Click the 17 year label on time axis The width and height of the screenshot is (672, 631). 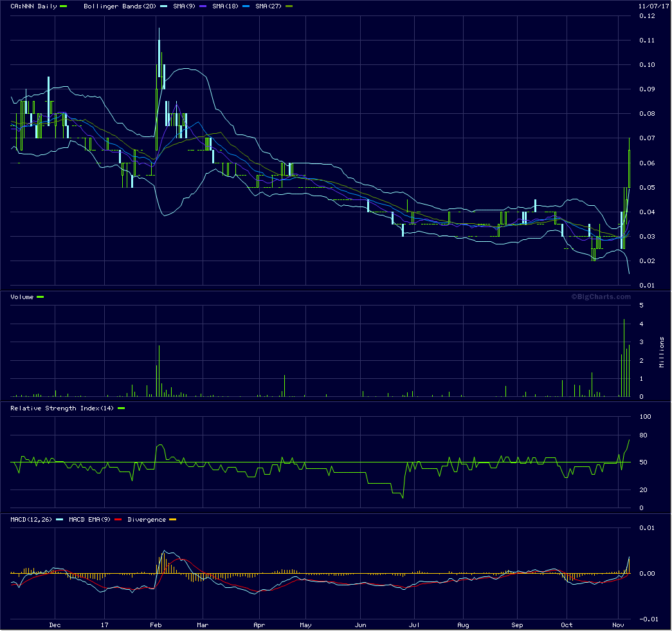click(x=105, y=625)
